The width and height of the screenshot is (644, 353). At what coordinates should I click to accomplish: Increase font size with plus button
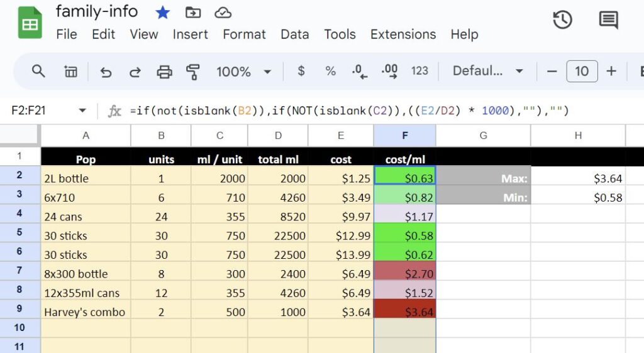611,72
